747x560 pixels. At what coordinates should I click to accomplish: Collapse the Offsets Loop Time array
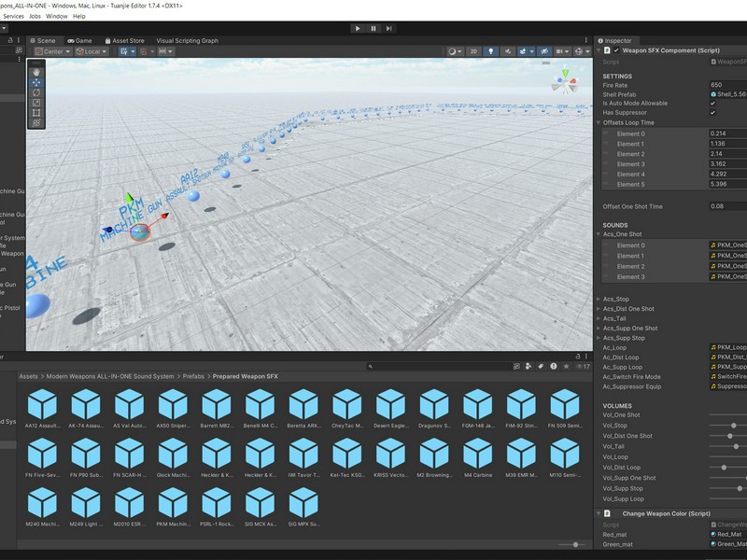(x=599, y=122)
